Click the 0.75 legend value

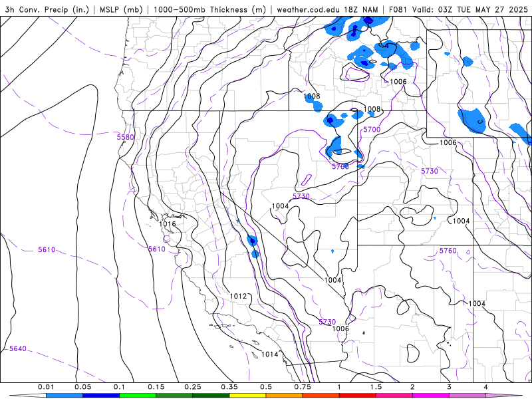click(x=303, y=387)
